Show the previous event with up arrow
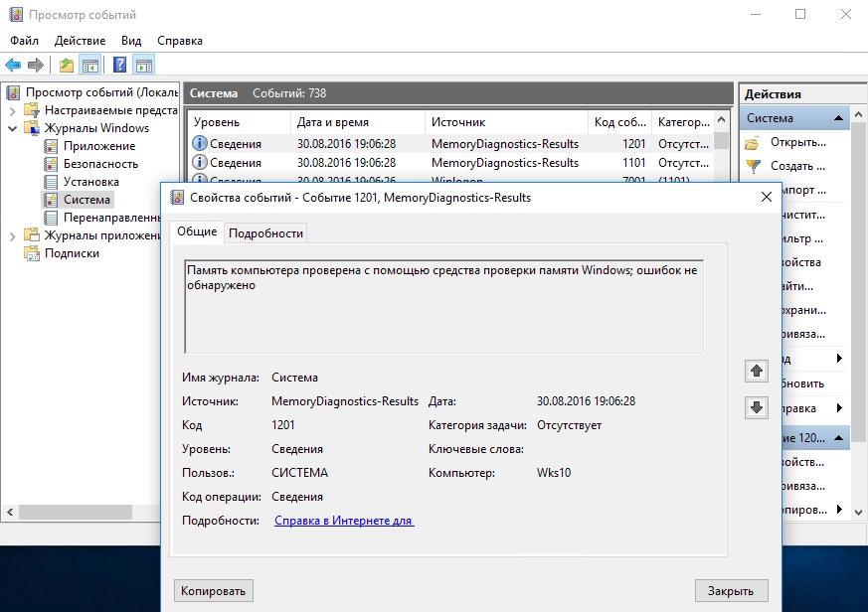 757,371
